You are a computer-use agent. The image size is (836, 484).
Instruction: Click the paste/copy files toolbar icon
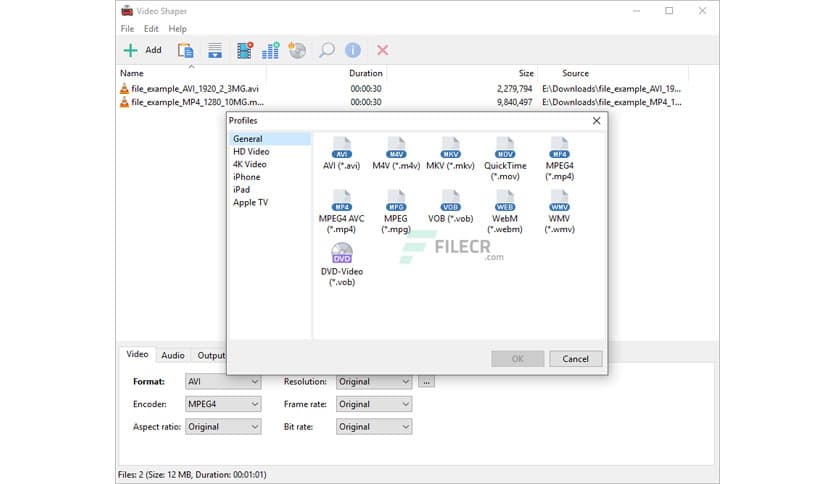click(185, 50)
